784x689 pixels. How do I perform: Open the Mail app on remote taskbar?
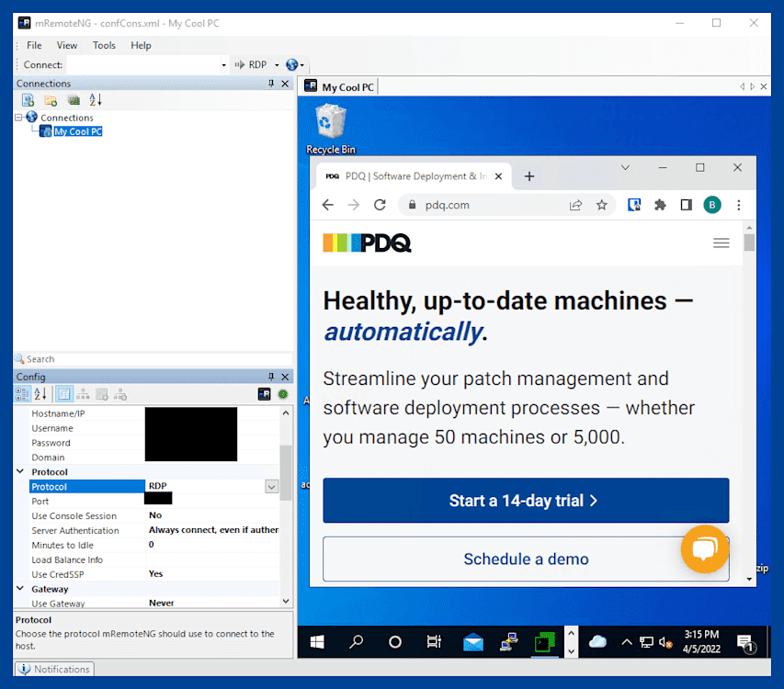472,641
